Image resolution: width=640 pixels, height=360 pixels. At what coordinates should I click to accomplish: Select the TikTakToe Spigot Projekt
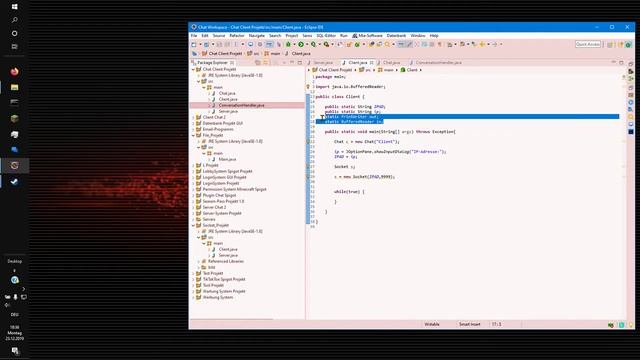[x=224, y=279]
